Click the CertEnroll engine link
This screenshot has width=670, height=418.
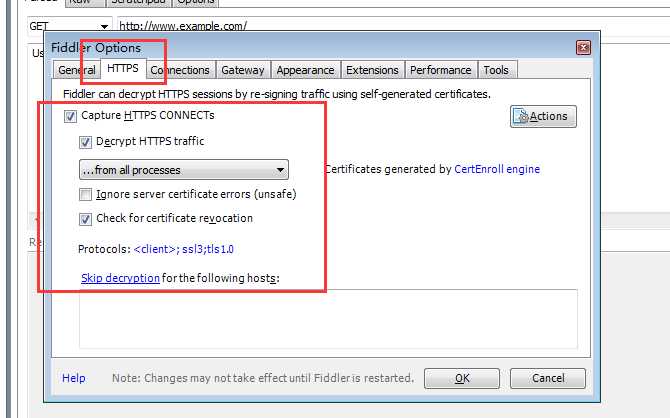(x=497, y=169)
